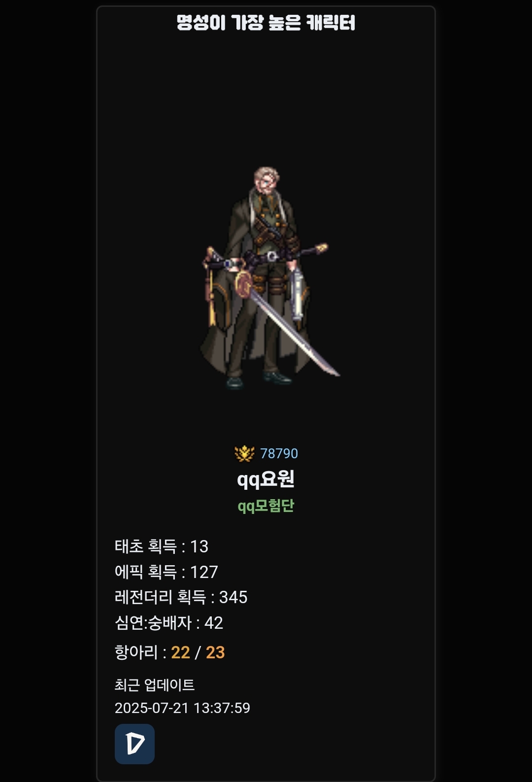Screen dimensions: 532x782
Task: Select the 심연:숭배자 : 42 line
Action: 169,622
